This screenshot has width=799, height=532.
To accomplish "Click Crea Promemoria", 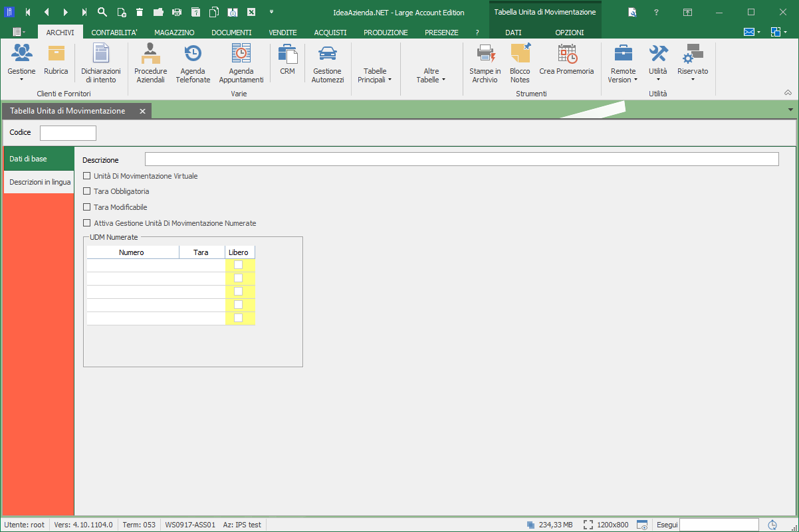I will coord(566,60).
